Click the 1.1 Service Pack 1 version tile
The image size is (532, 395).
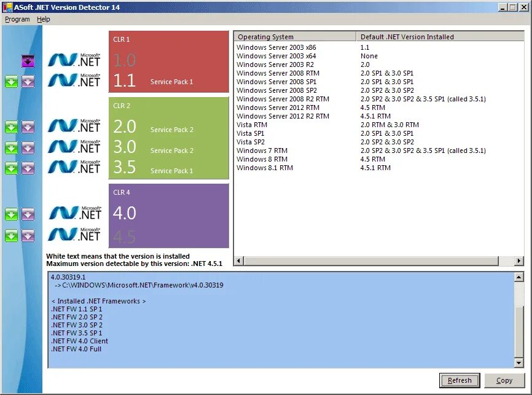153,80
